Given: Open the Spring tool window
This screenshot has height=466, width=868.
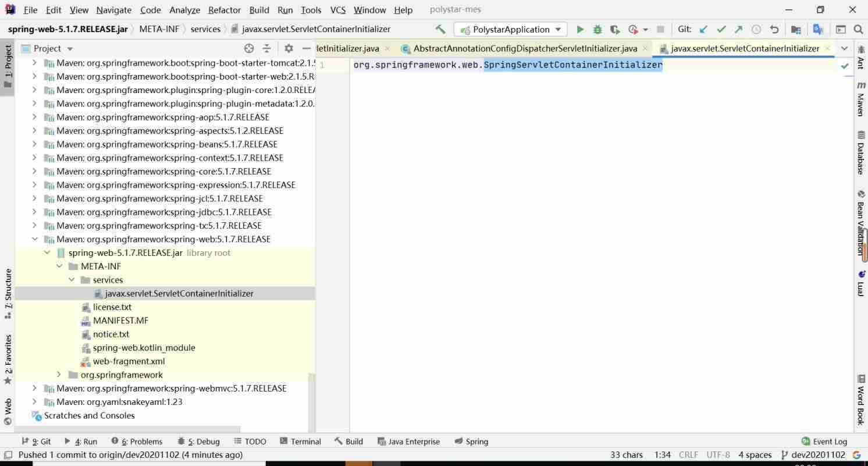Looking at the screenshot, I should [x=471, y=442].
